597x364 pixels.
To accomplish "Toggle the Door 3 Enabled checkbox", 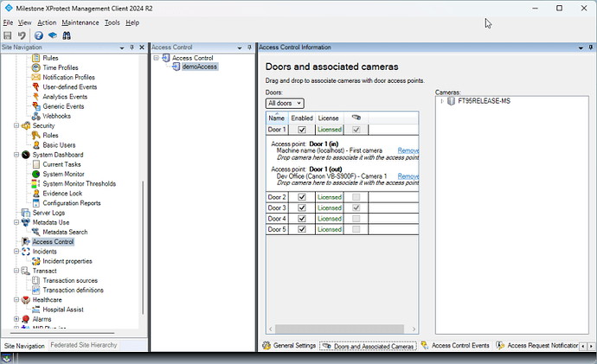I will point(302,208).
